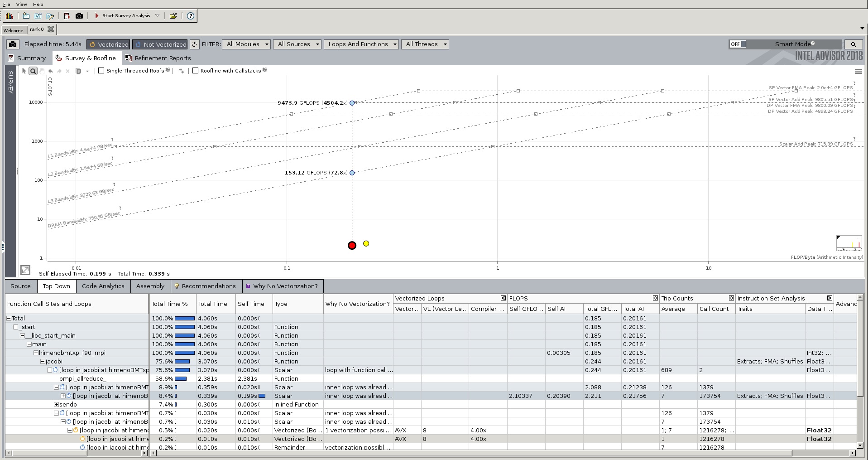
Task: Open the Loops And Functions dropdown
Action: pos(361,44)
